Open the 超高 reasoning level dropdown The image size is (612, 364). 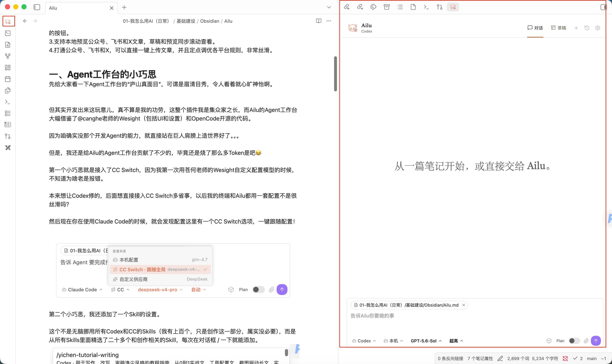(456, 341)
